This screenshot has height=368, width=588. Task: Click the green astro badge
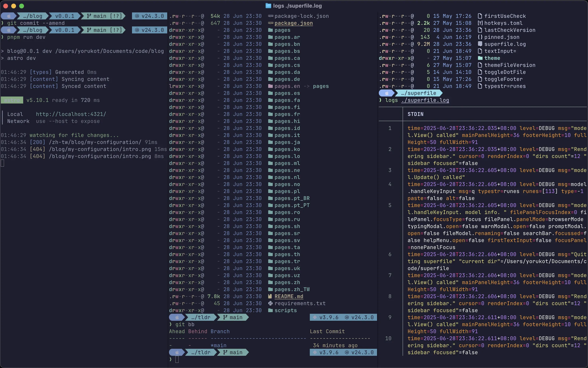tap(12, 100)
